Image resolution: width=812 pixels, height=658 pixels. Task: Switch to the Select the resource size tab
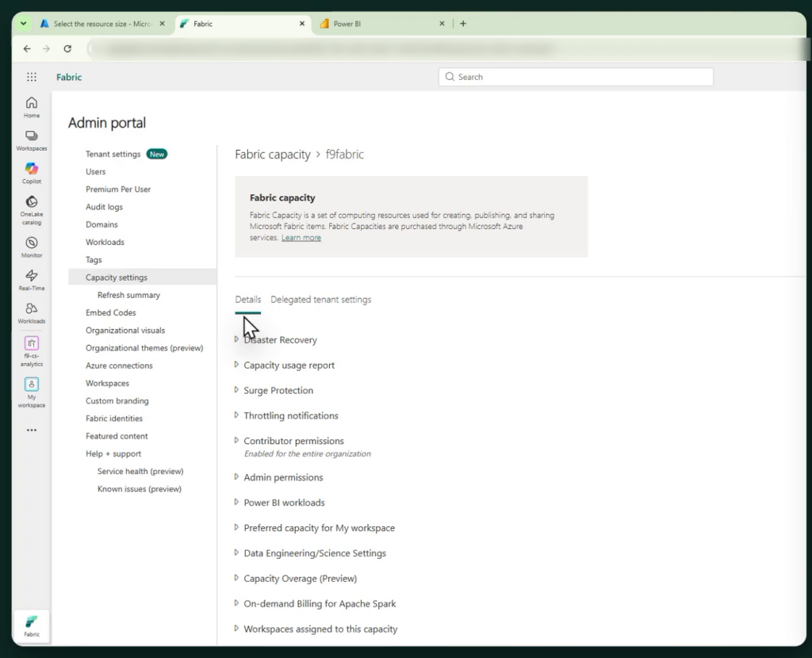[x=103, y=24]
